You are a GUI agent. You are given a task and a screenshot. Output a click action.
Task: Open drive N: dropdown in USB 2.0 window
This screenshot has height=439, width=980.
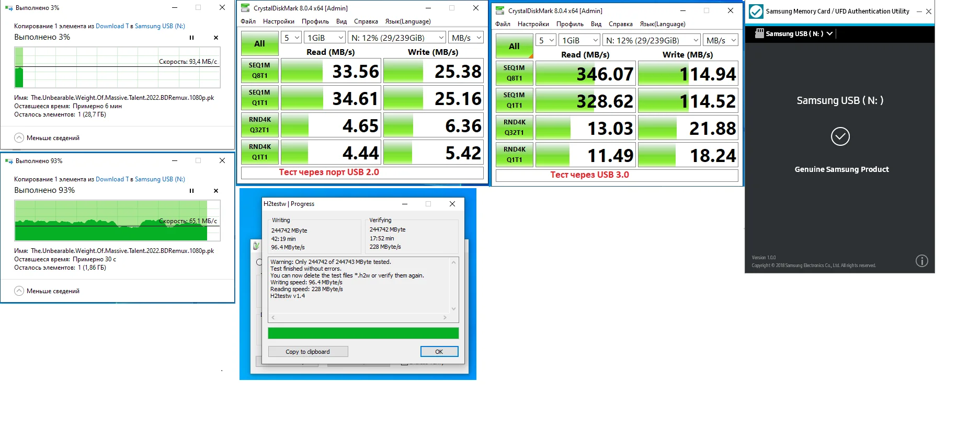coord(397,38)
